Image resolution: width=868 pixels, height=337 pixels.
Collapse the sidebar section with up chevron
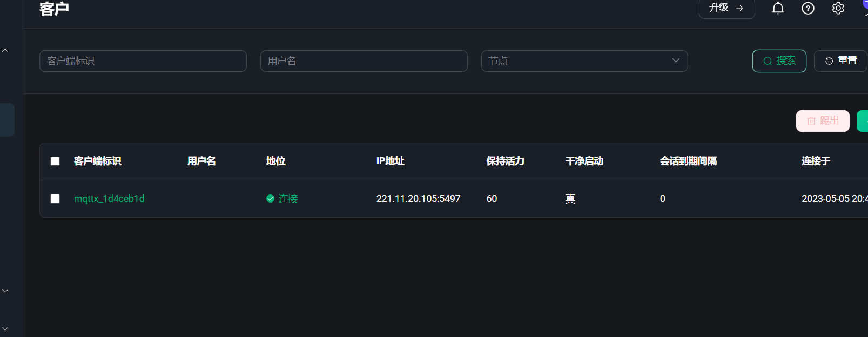coord(5,51)
